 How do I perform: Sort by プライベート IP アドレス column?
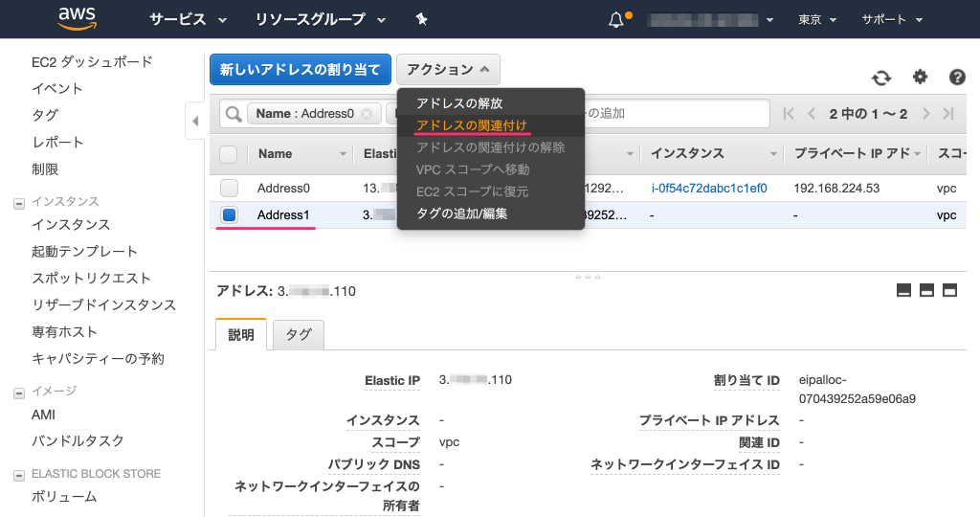(857, 154)
